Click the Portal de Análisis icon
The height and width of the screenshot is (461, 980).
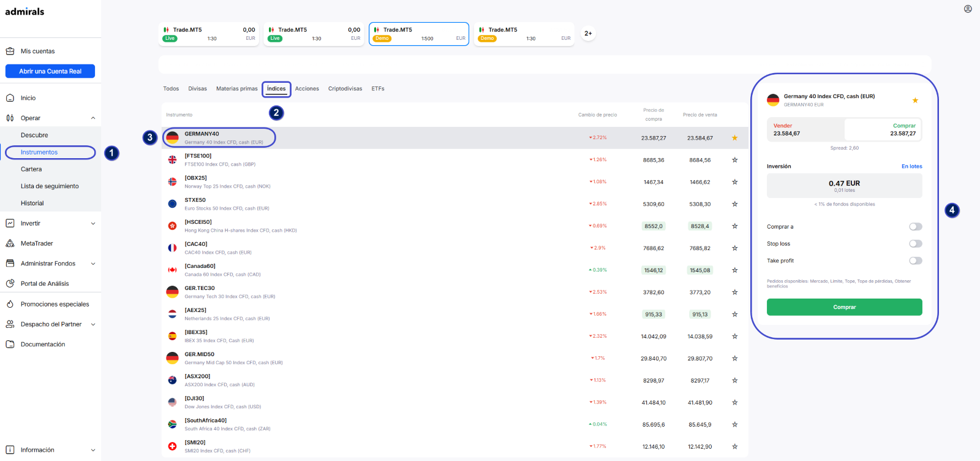coord(10,283)
